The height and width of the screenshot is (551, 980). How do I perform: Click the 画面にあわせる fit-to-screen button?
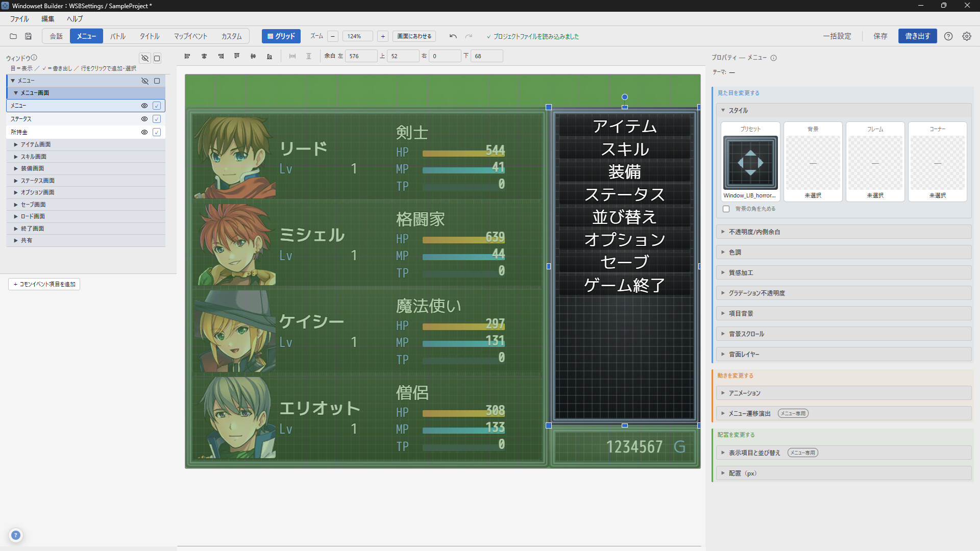coord(414,36)
